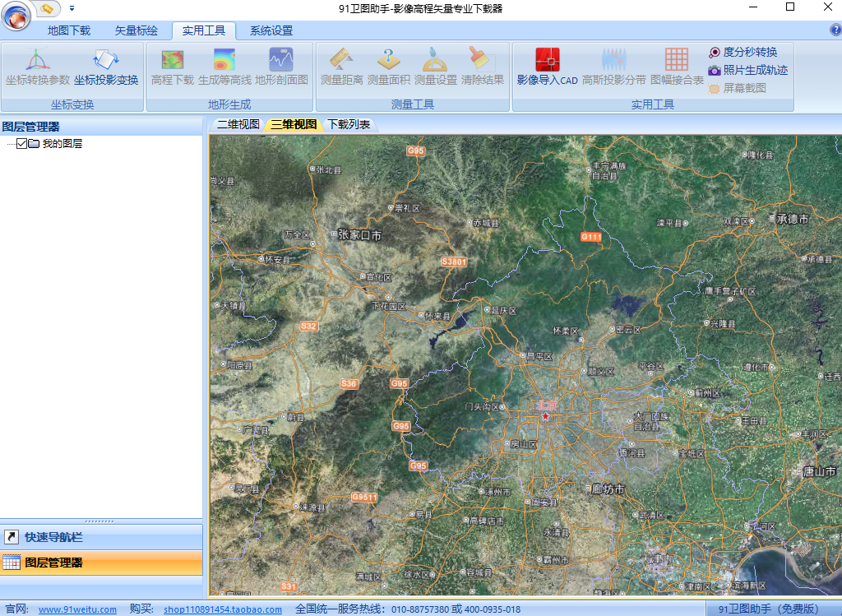Open the www.91weitu.com link

77,609
